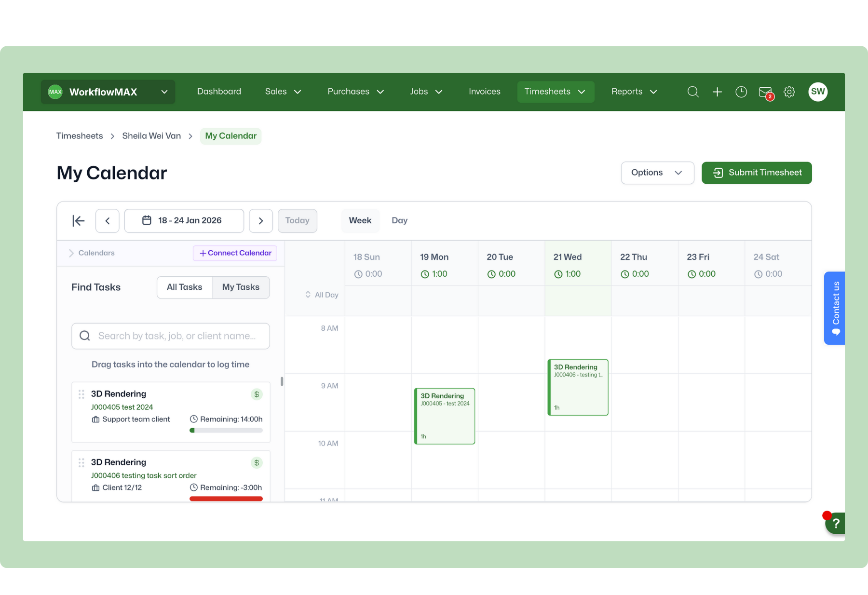This screenshot has height=595, width=868.
Task: Switch task filter to All Tasks
Action: click(x=184, y=287)
